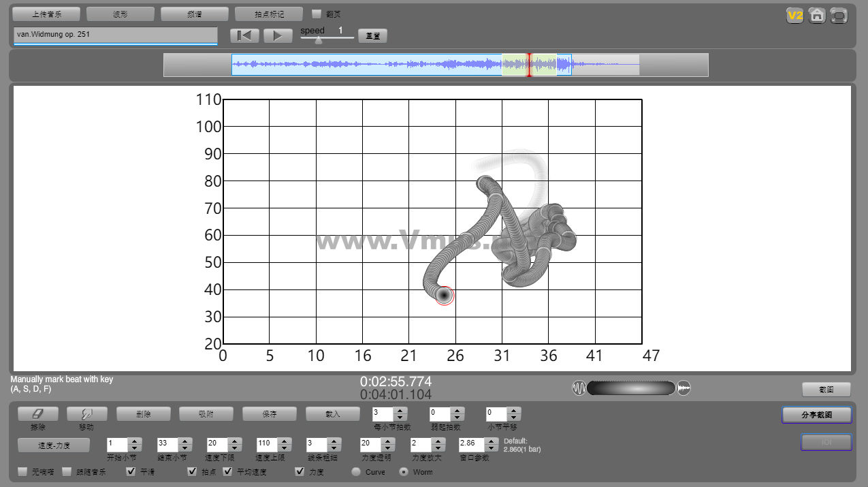This screenshot has height=487, width=868.
Task: Click the 上传音乐 upload music button
Action: click(x=46, y=14)
